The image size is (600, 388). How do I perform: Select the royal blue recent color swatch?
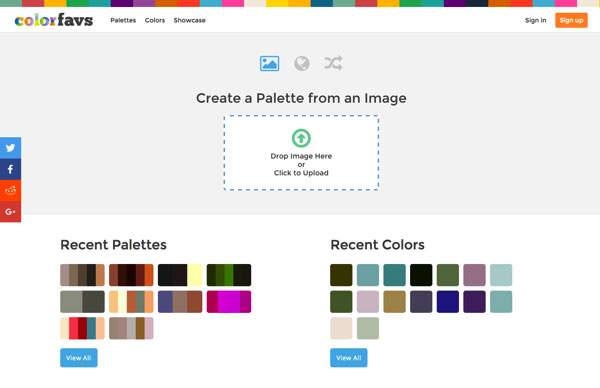(x=448, y=302)
